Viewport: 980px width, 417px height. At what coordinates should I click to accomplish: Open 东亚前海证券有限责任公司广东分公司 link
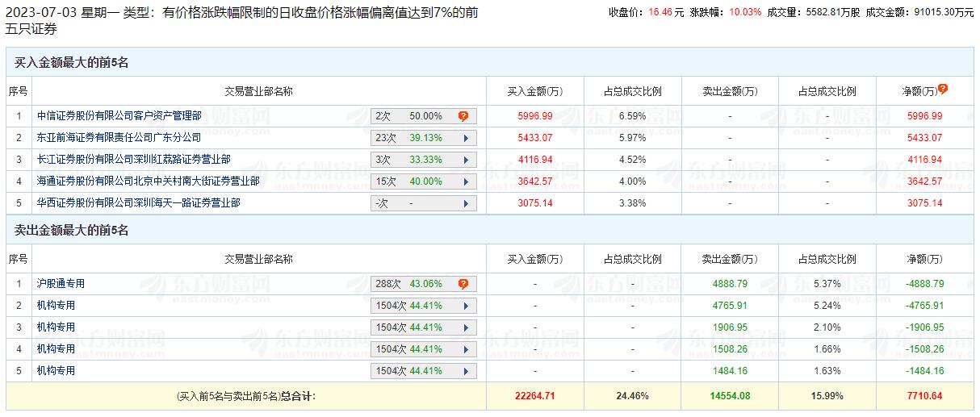tap(119, 138)
